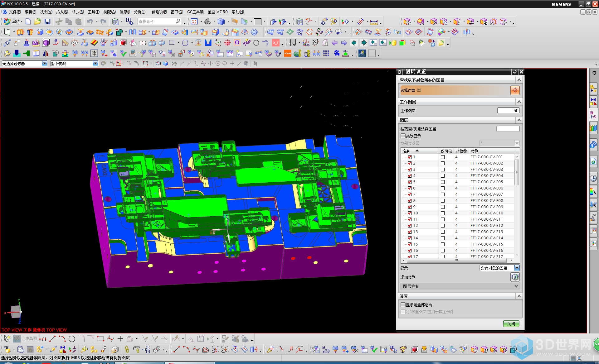Click the 名称 column header
Image resolution: width=599 pixels, height=364 pixels.
pos(420,151)
